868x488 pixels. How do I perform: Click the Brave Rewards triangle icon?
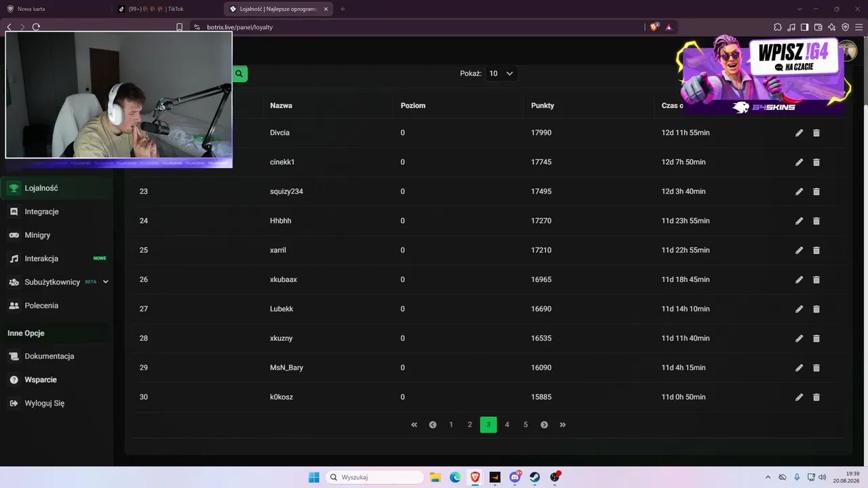click(669, 27)
